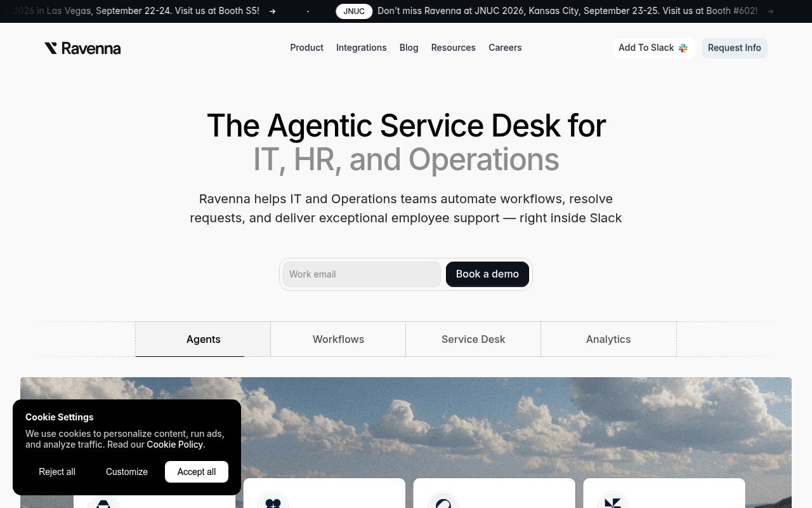Click the arrow after the Booth S5 announcement

[x=272, y=11]
